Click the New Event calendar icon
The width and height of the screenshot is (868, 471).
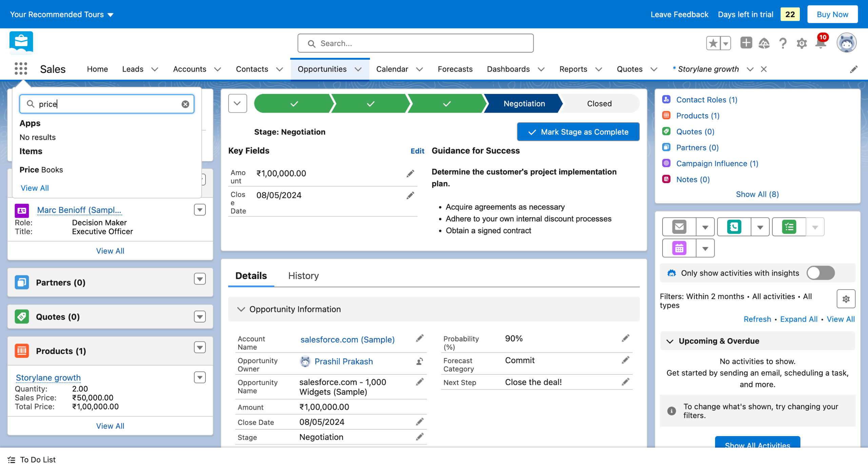pos(679,248)
